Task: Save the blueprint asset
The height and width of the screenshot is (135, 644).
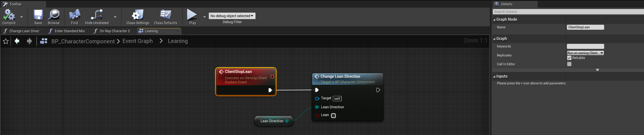Action: 38,17
